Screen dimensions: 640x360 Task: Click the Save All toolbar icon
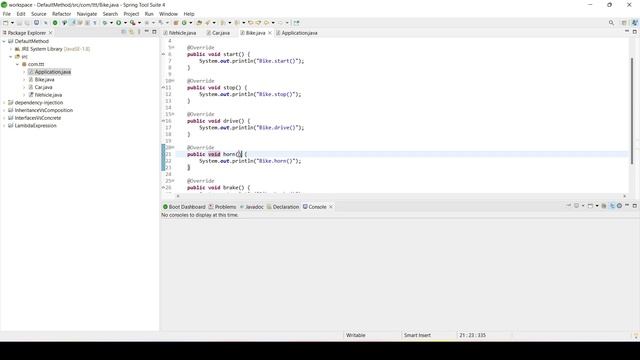[x=27, y=23]
